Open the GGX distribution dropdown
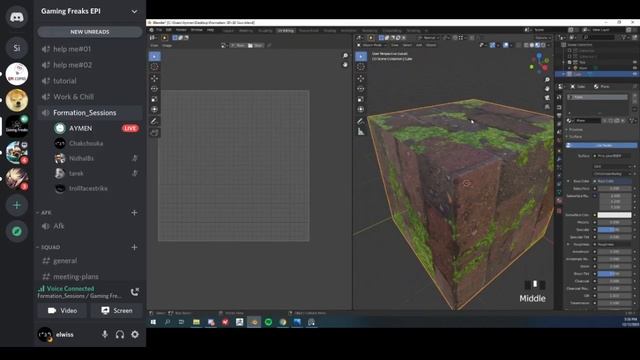 (x=613, y=167)
